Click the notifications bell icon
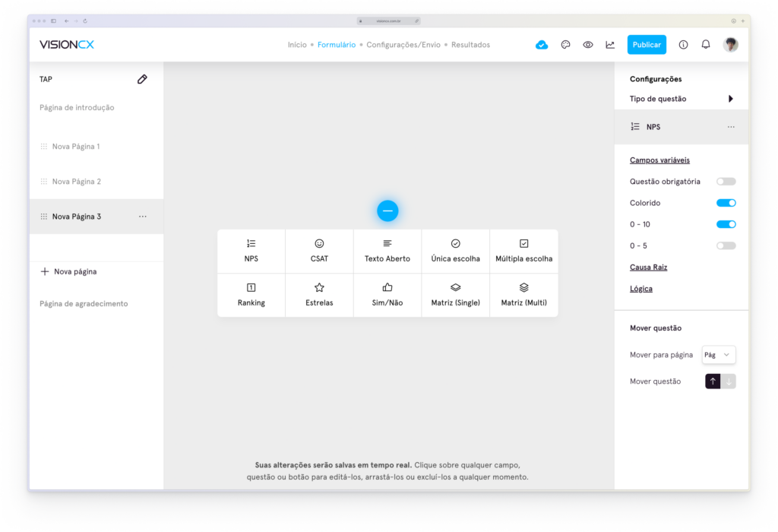 tap(706, 45)
